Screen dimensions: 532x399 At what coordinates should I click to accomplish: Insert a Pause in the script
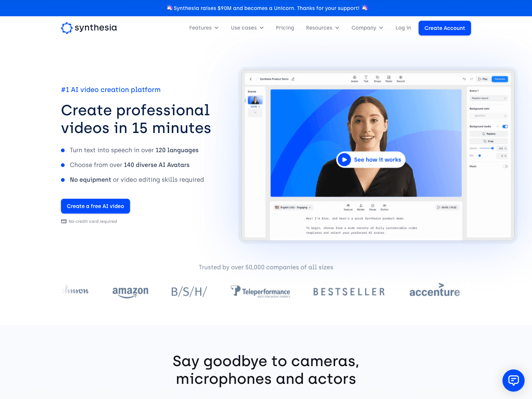click(373, 207)
